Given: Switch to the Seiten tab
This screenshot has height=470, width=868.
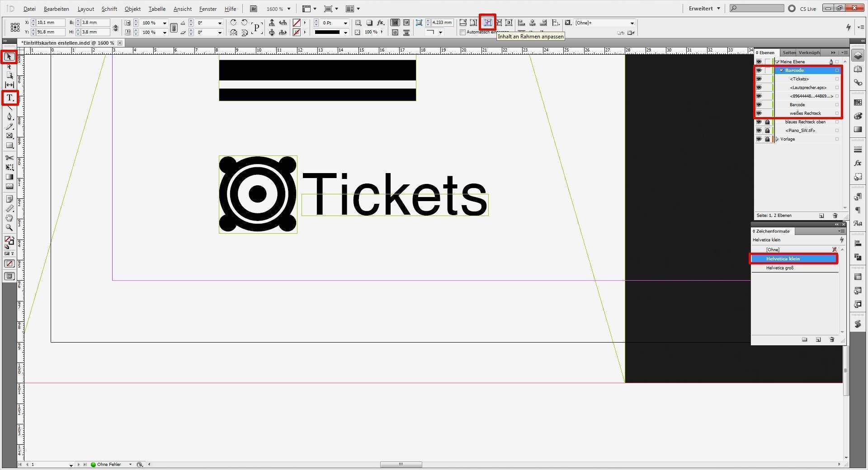Looking at the screenshot, I should click(789, 52).
